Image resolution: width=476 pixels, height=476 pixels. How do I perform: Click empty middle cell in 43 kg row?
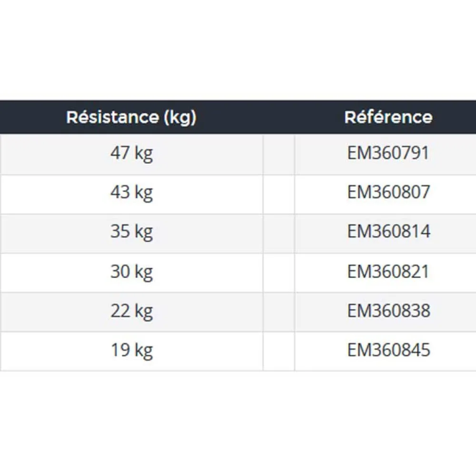click(x=278, y=194)
